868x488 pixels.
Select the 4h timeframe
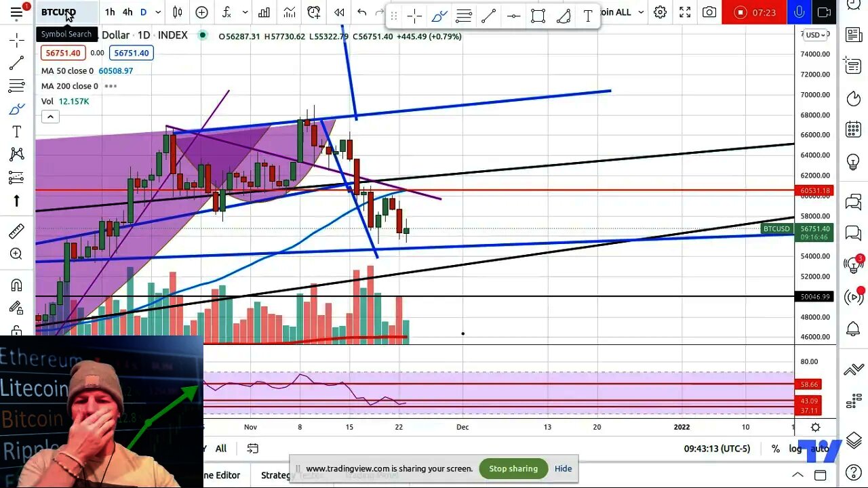pos(127,12)
